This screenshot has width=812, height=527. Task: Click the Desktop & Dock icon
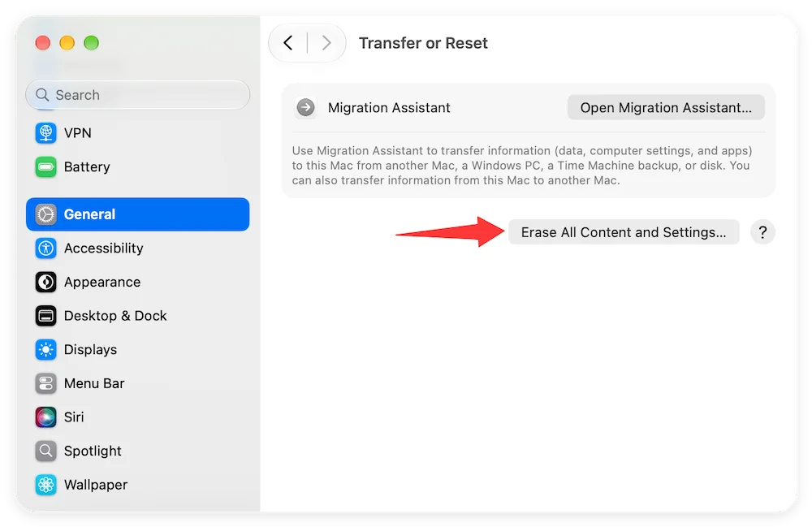(x=45, y=316)
